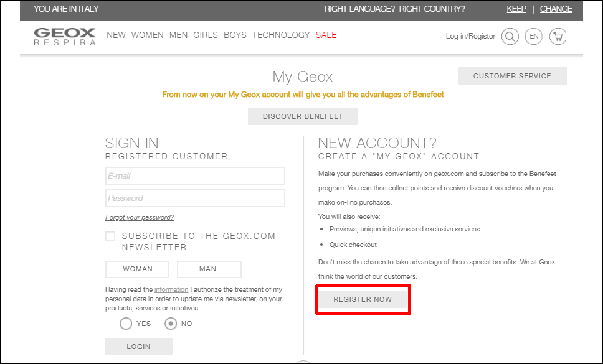Click the YOU ARE IN ITALY text

click(66, 9)
